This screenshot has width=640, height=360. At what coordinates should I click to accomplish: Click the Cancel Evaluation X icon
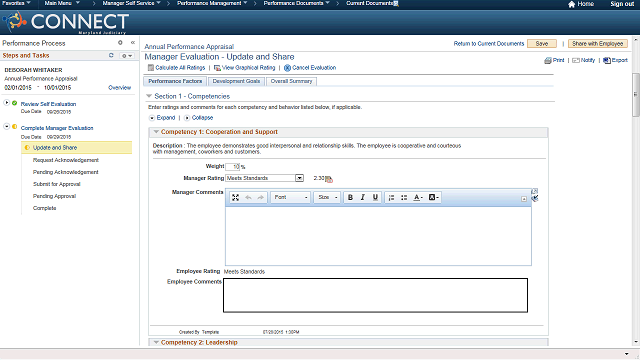click(287, 68)
